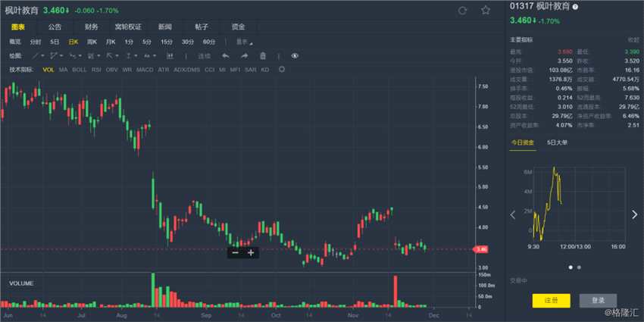Open the Fibonacci tool dropdown
Viewport: 644px width, 322px height.
(x=98, y=56)
